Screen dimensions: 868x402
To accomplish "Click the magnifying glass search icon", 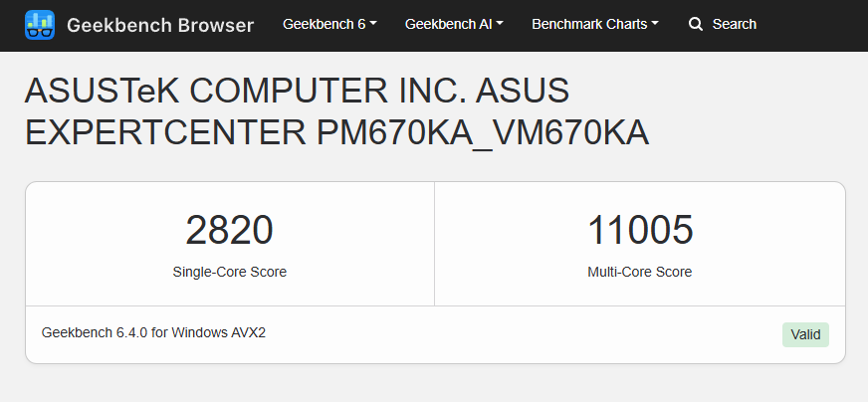I will click(696, 24).
